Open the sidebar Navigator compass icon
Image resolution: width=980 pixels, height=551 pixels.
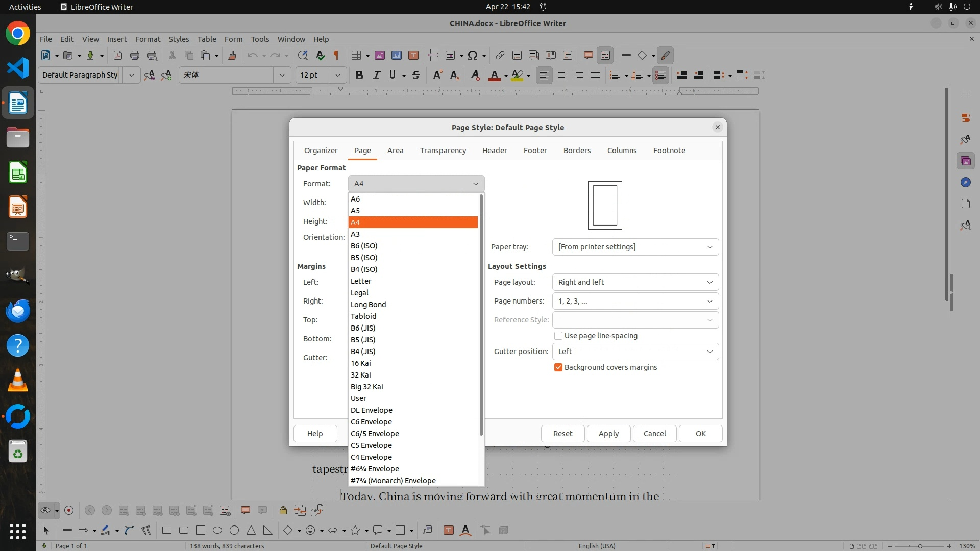tap(965, 182)
